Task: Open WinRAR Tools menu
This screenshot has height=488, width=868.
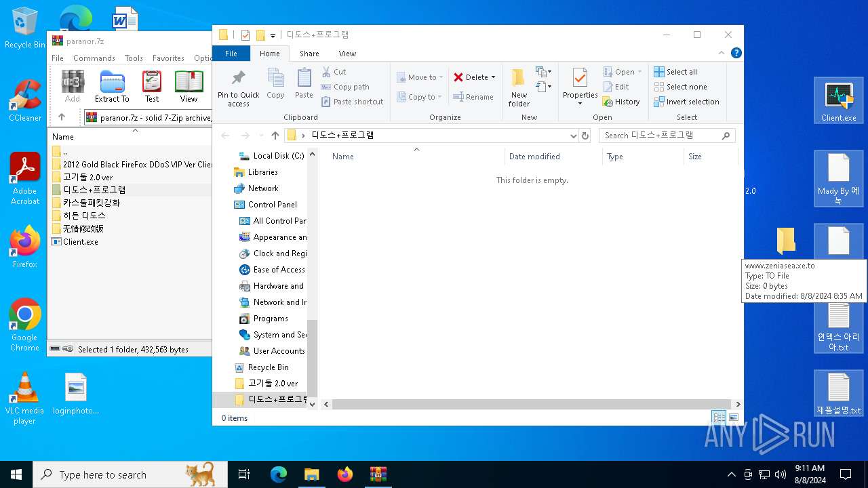Action: pyautogui.click(x=134, y=58)
